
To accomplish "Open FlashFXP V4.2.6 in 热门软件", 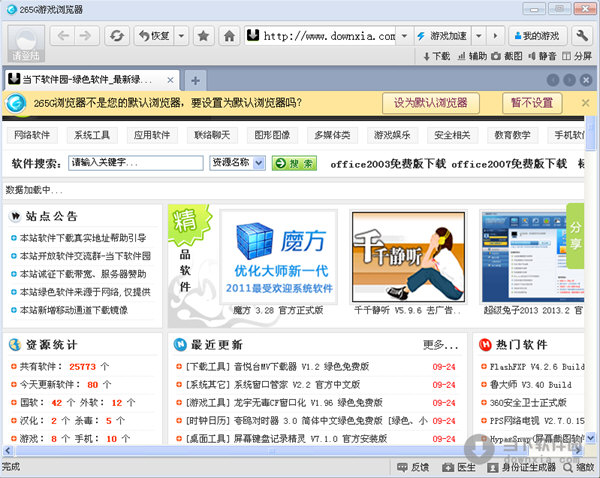I will 537,367.
